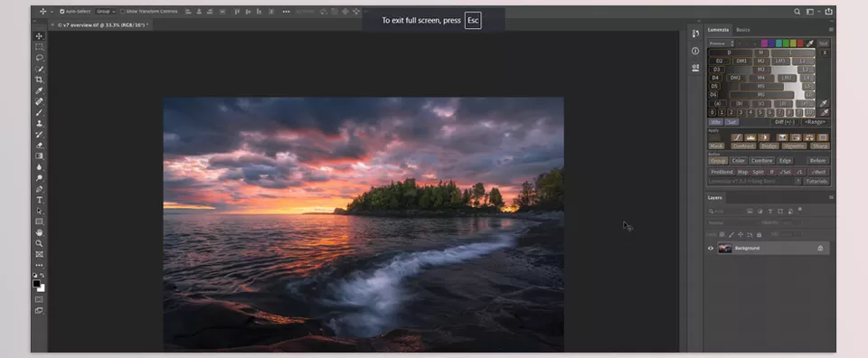Click the Lumenzia PreBlend button
Image resolution: width=868 pixels, height=358 pixels.
722,172
